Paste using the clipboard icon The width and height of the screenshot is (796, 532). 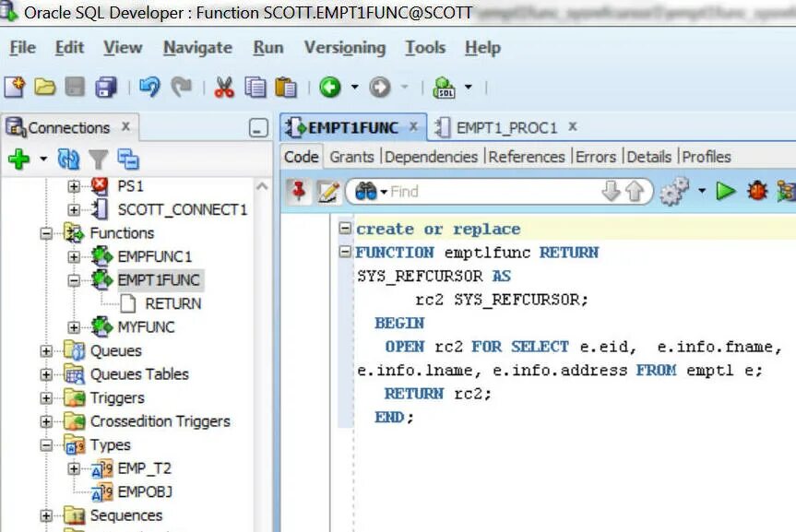(286, 88)
